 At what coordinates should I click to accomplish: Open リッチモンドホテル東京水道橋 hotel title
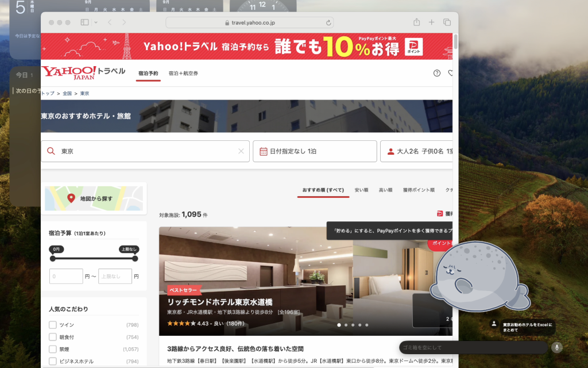[220, 302]
